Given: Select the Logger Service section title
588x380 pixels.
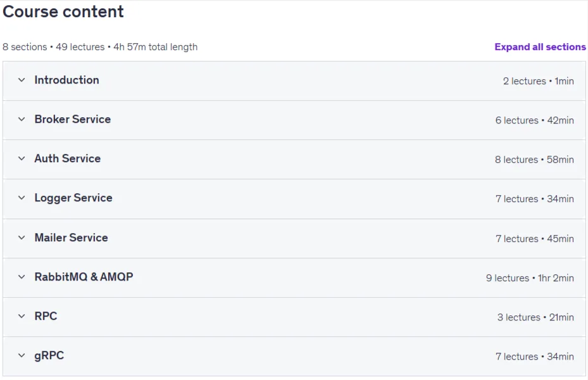Looking at the screenshot, I should coord(73,198).
